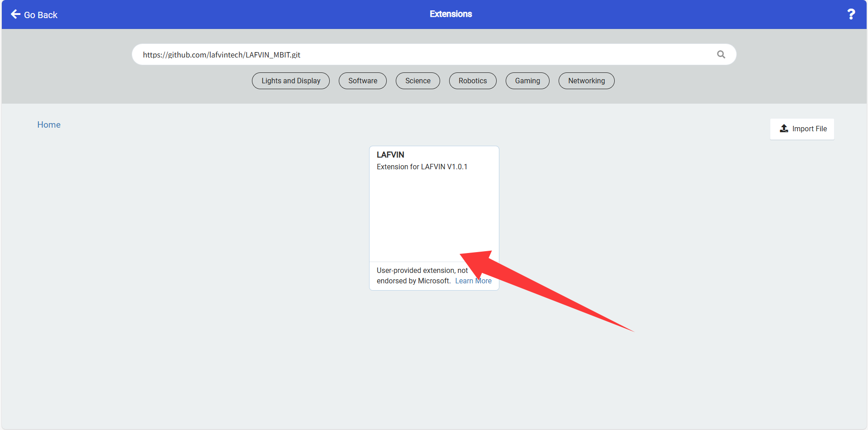
Task: Click the search magnifier icon
Action: coord(721,54)
